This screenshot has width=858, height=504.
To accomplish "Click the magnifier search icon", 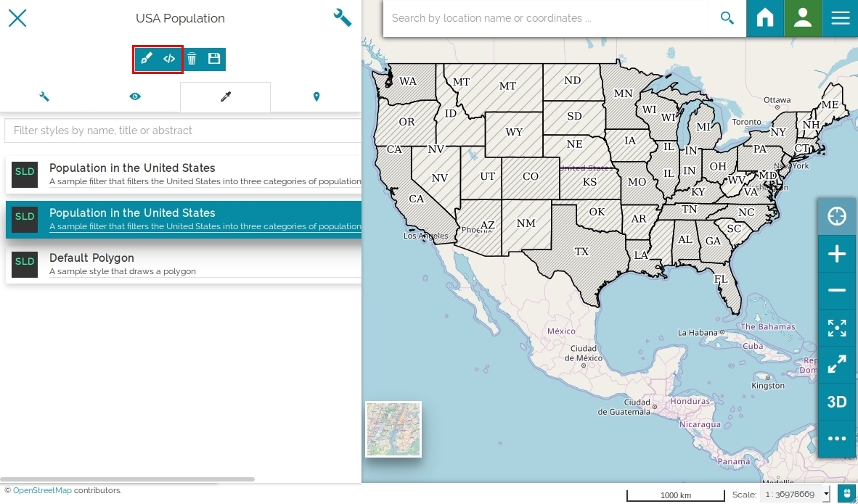I will pos(727,18).
